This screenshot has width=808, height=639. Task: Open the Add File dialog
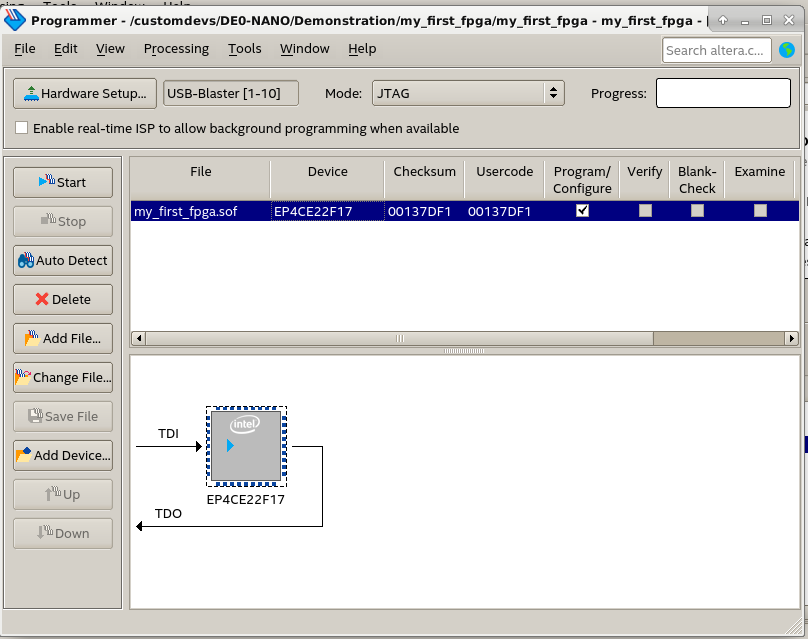63,339
